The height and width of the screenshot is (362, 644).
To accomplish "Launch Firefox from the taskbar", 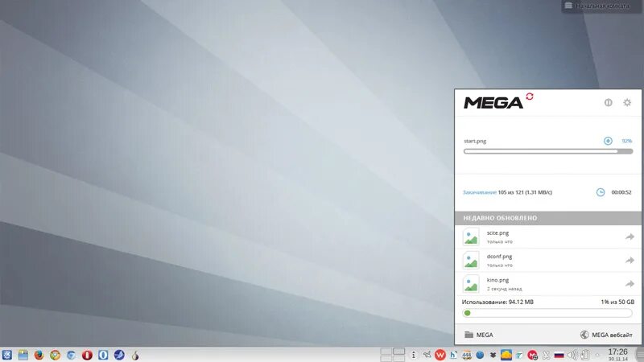I will pyautogui.click(x=39, y=355).
